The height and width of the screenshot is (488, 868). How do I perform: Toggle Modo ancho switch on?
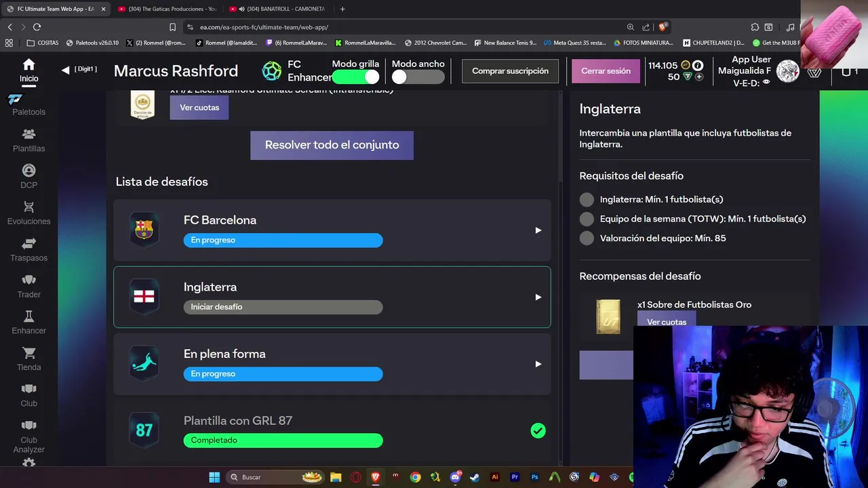[417, 77]
